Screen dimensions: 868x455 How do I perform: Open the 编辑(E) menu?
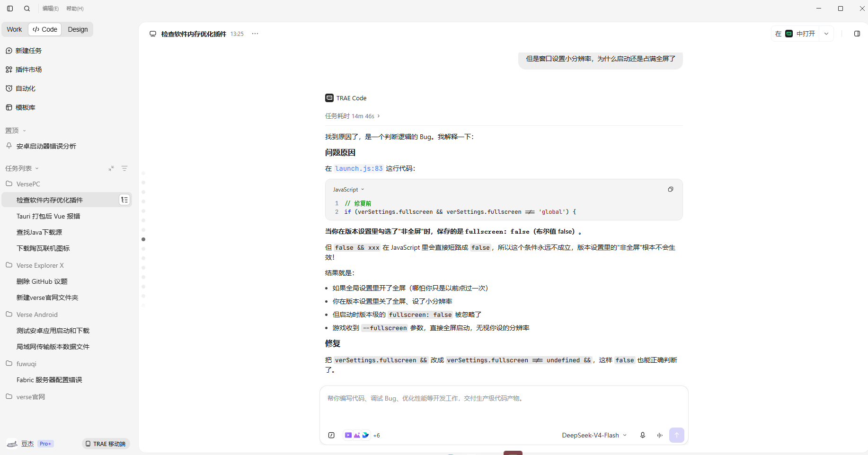tap(51, 9)
